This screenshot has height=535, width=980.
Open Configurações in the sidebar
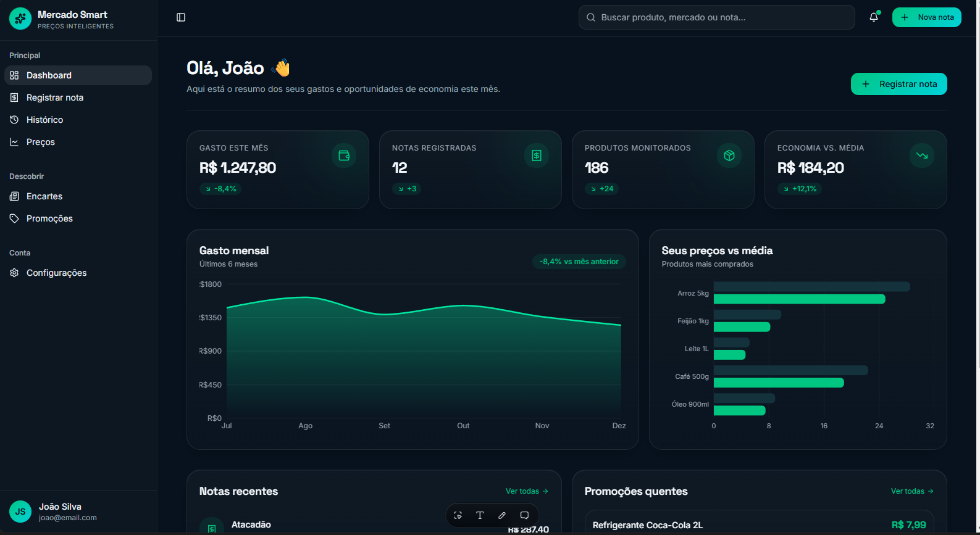(78, 273)
